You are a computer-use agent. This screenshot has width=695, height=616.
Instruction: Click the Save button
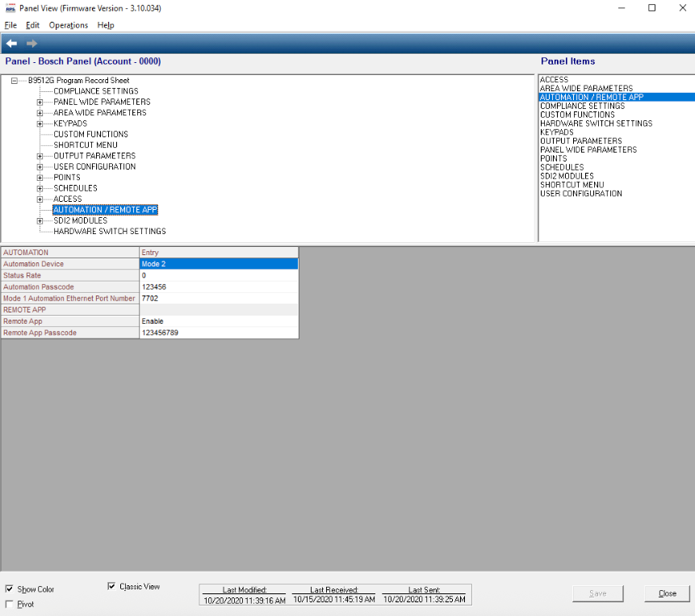(597, 593)
